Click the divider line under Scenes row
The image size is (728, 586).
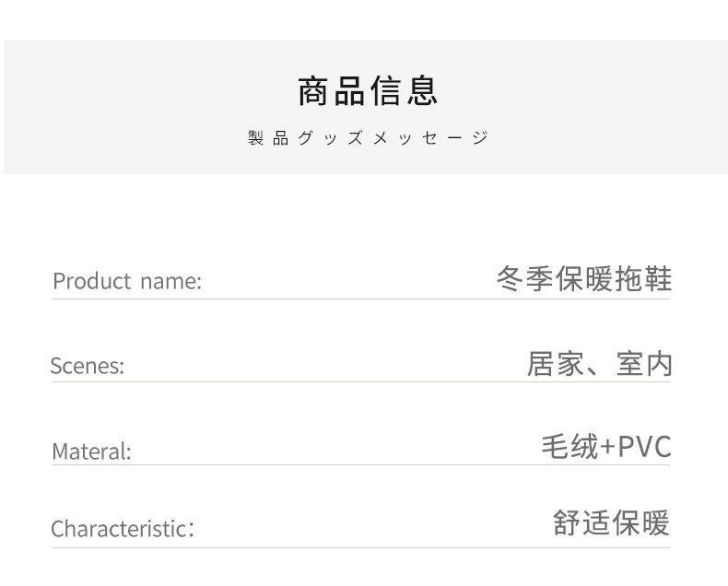click(x=359, y=381)
